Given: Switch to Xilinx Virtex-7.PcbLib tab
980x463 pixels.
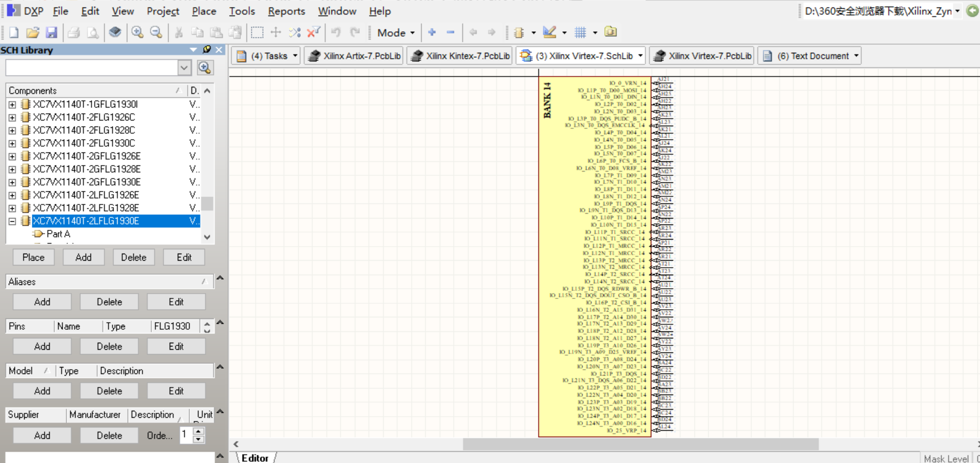Looking at the screenshot, I should (x=702, y=56).
